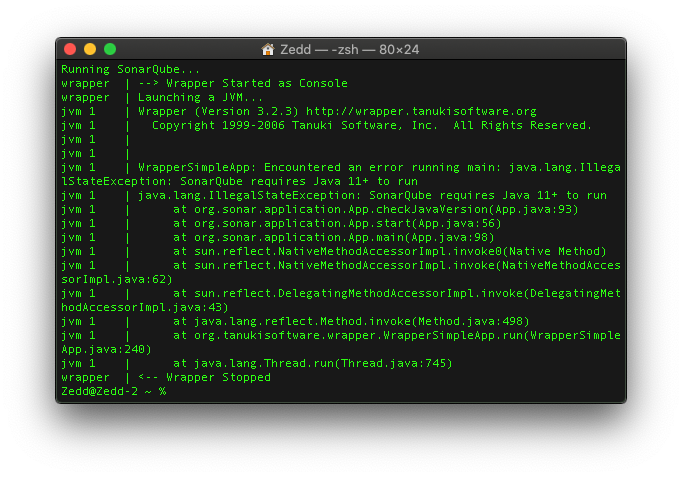Screen dimensions: 682x477
Task: Maximize the terminal with green button
Action: point(110,49)
